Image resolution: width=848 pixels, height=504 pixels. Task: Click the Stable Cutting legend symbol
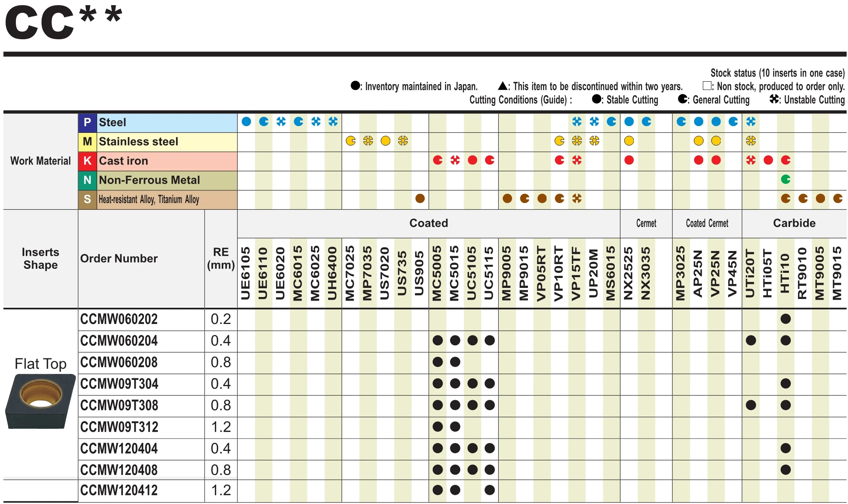(x=597, y=99)
